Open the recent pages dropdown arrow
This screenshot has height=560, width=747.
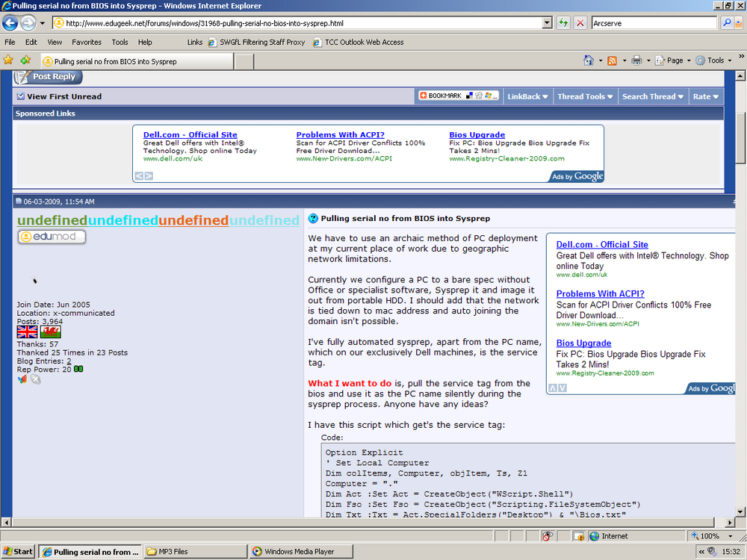(43, 23)
